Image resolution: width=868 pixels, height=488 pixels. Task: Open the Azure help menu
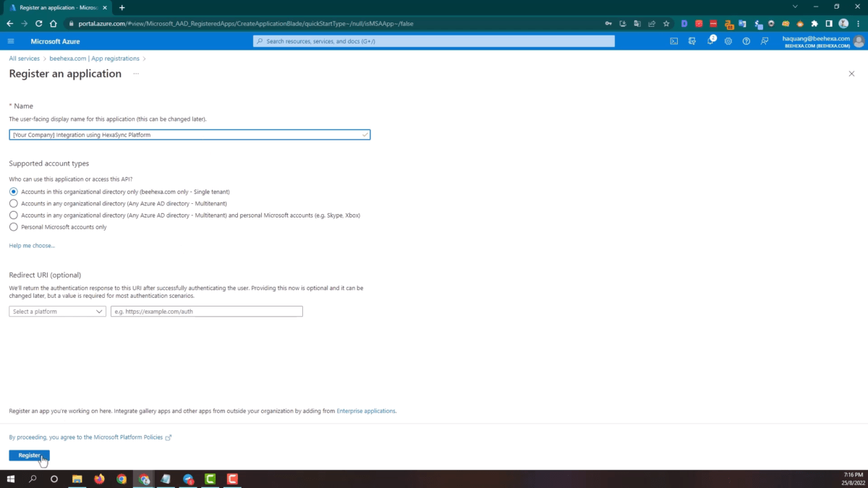746,41
